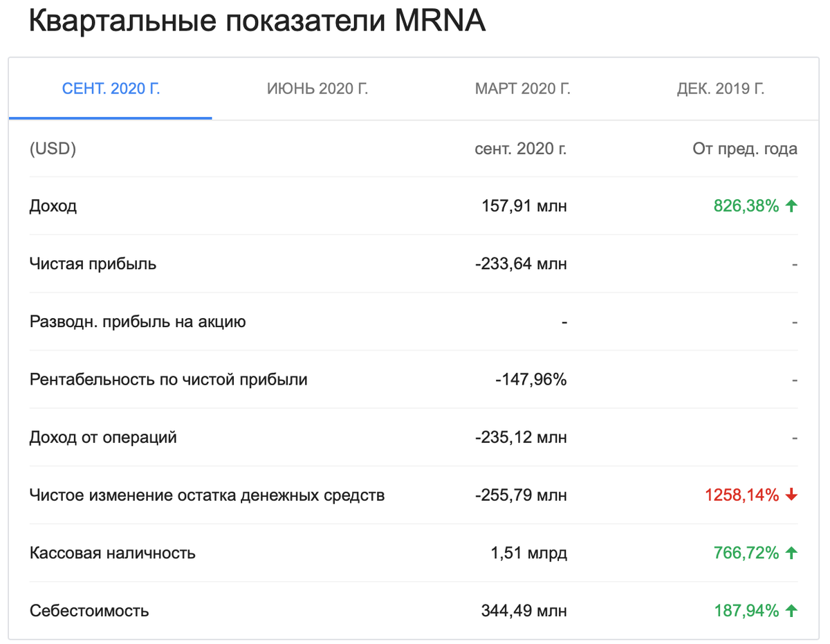Screen dimensions: 830x644
Task: Click column header От пред. года
Action: tap(745, 149)
